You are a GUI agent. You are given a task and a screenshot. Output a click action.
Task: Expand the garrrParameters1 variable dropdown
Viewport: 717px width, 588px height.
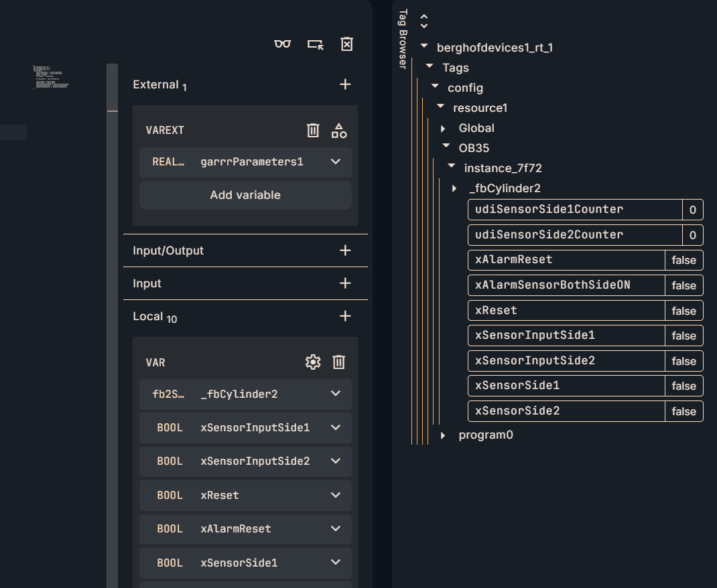pyautogui.click(x=336, y=162)
